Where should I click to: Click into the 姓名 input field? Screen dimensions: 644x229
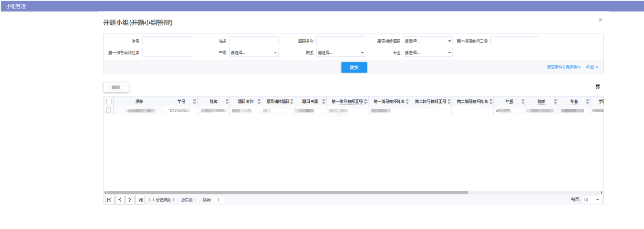coord(254,41)
